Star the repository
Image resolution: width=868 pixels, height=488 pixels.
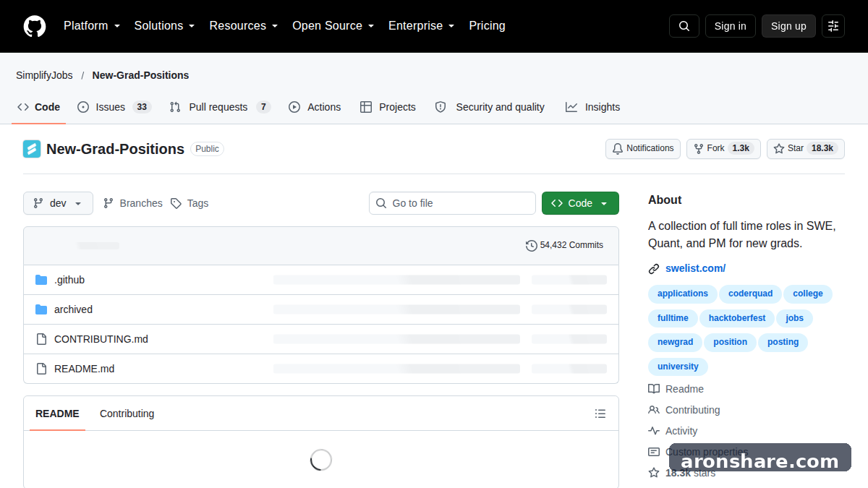[806, 148]
